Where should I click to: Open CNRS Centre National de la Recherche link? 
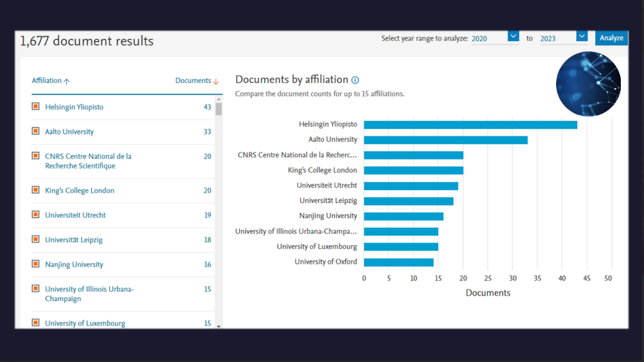point(88,161)
